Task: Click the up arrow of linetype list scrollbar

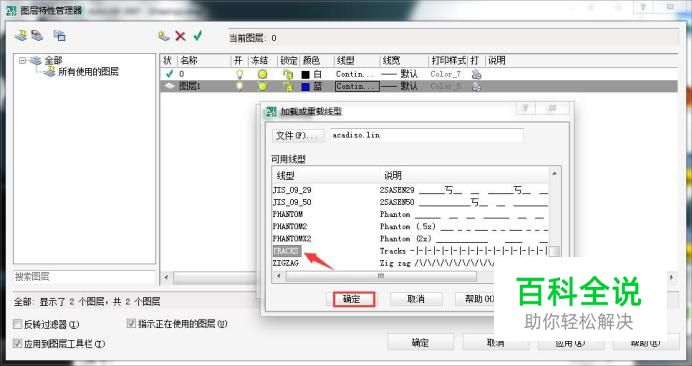Action: [x=554, y=173]
